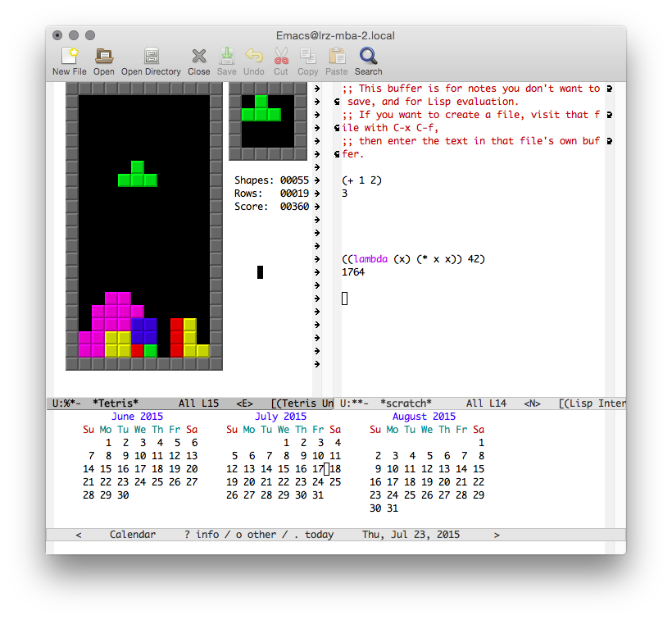672x620 pixels.
Task: Click the Calendar label in the mode line
Action: [x=133, y=535]
